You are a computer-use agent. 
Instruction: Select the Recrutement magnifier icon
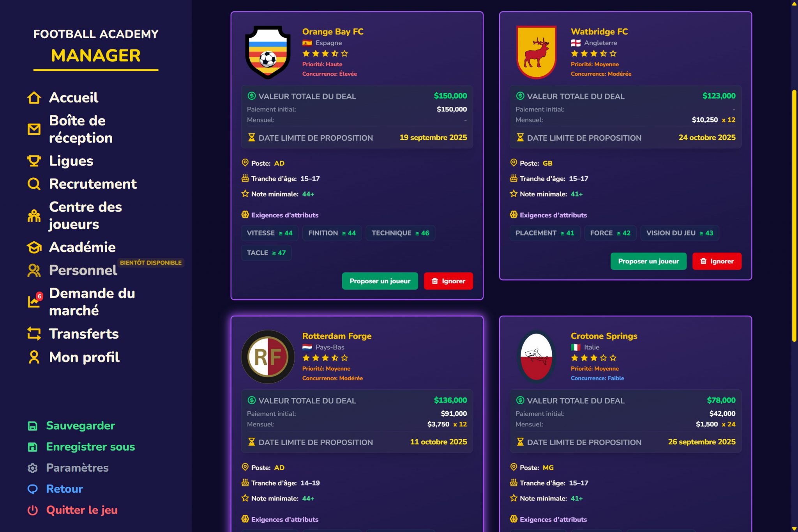[x=34, y=184]
